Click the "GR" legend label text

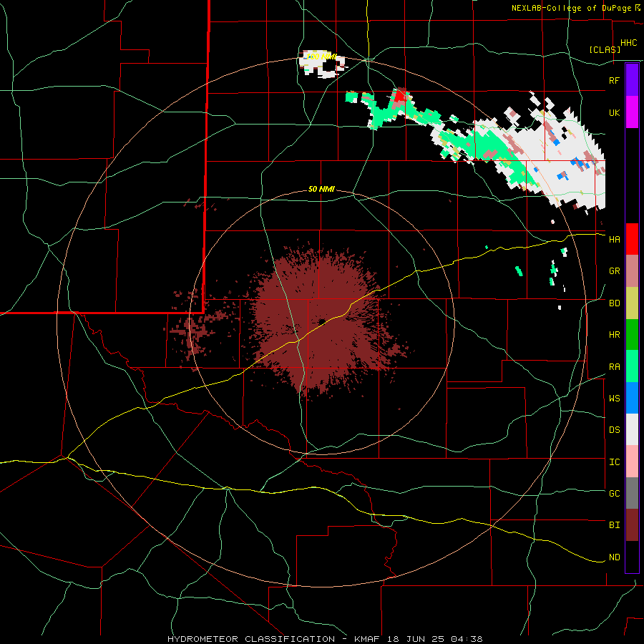(614, 271)
